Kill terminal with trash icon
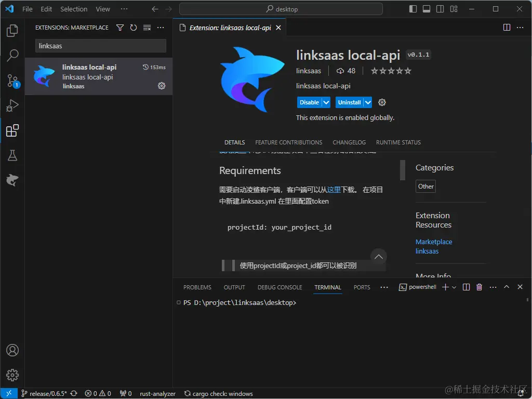This screenshot has height=399, width=532. click(479, 287)
